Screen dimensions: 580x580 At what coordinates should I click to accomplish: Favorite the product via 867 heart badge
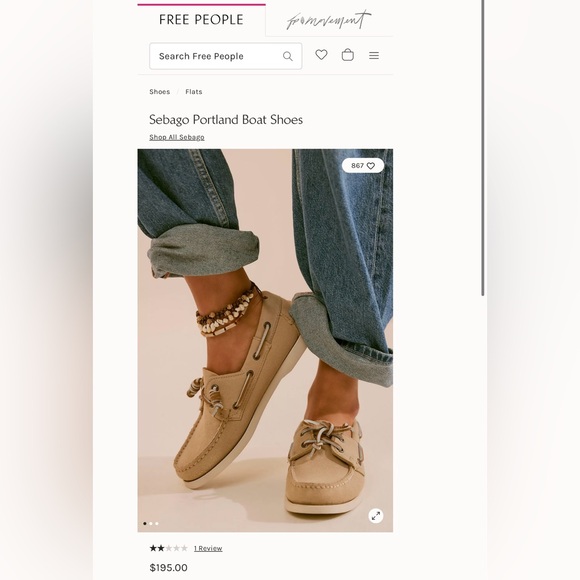tap(362, 166)
